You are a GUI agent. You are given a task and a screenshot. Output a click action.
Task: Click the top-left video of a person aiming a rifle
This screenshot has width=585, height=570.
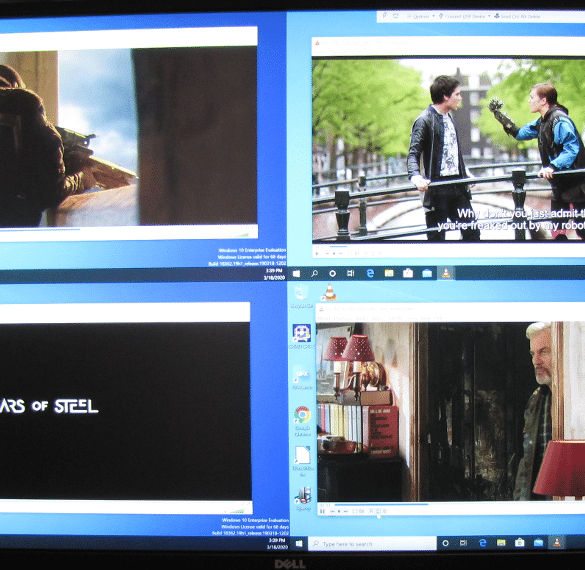coord(128,137)
